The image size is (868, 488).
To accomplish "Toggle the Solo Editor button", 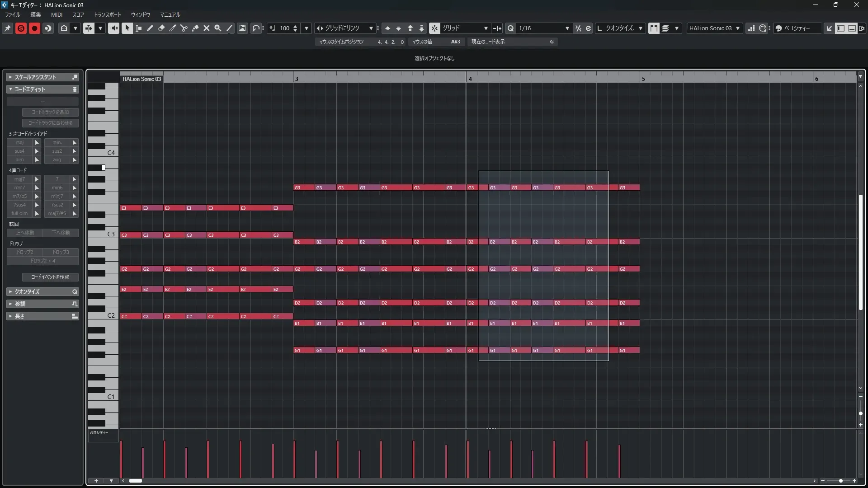I will tap(21, 28).
